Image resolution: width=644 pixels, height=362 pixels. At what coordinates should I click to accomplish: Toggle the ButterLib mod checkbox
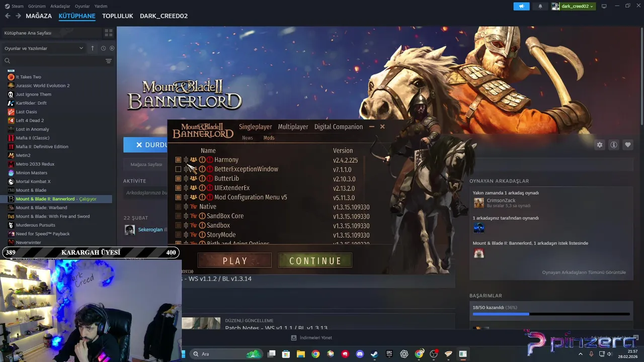pos(178,178)
